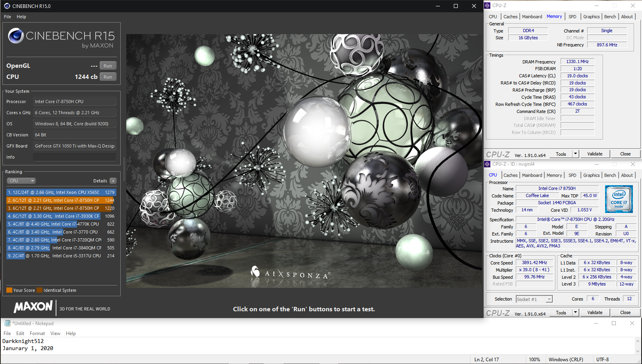Click the Cinebench R15 logo sphere
This screenshot has width=642, height=364.
(x=16, y=36)
